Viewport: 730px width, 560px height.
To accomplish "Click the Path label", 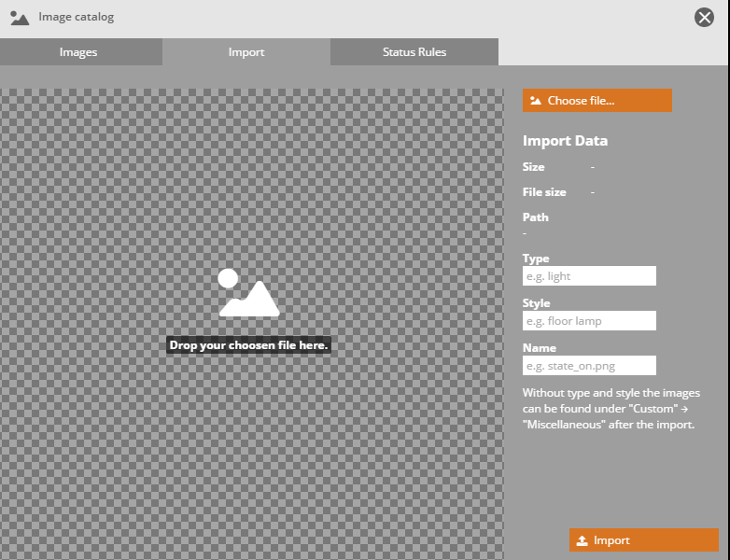I will tap(536, 217).
